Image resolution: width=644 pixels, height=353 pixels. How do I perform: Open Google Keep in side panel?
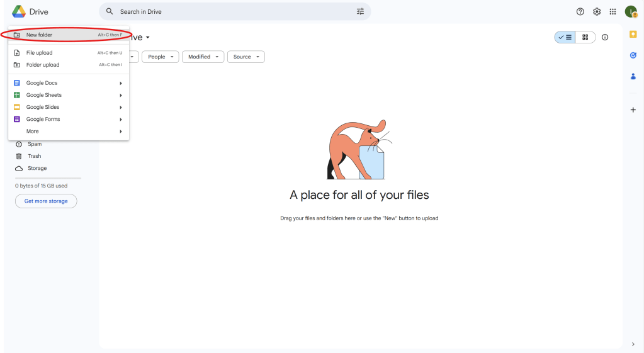pyautogui.click(x=633, y=34)
